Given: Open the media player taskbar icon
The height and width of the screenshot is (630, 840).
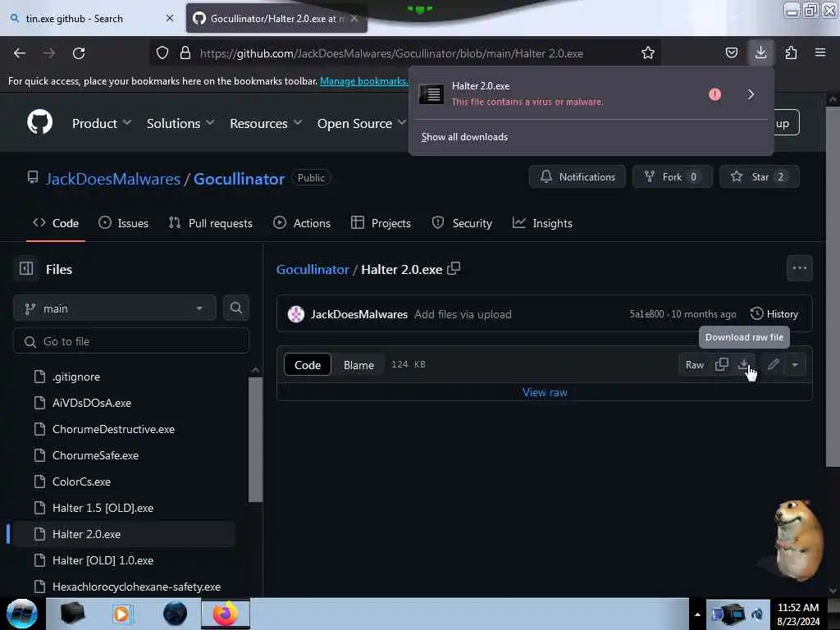Looking at the screenshot, I should click(121, 614).
